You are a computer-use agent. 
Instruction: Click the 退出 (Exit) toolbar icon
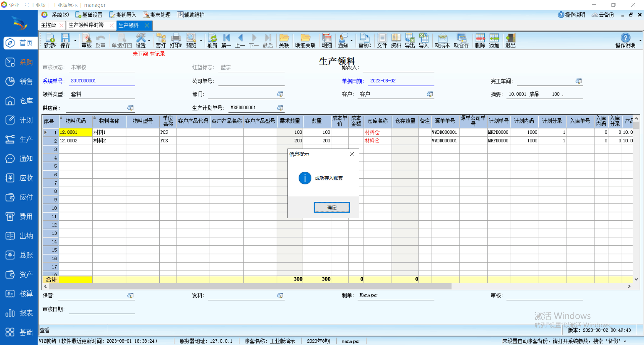(510, 41)
